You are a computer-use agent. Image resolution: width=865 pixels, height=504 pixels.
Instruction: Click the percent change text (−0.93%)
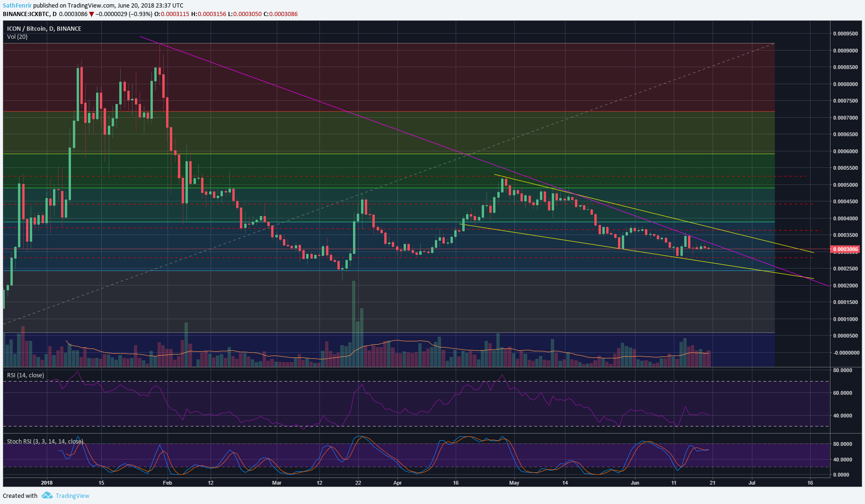point(141,14)
